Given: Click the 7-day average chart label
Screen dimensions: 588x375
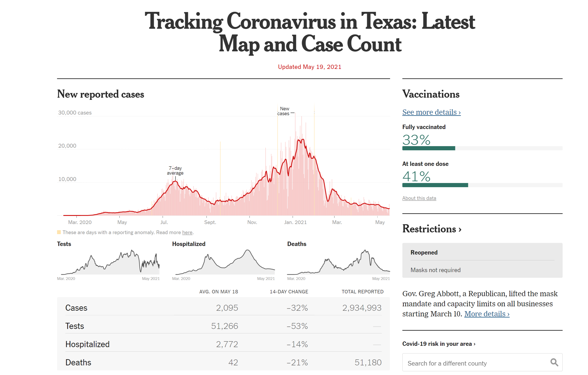Looking at the screenshot, I should [175, 171].
